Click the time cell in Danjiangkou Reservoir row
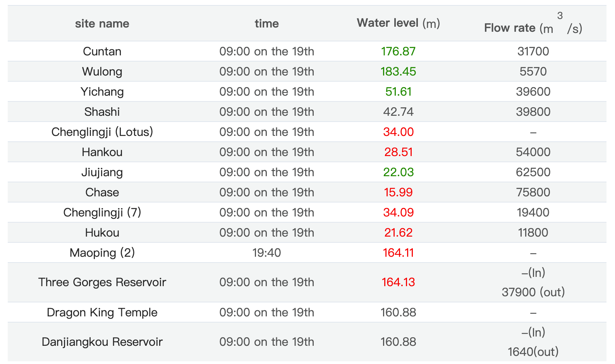The width and height of the screenshot is (615, 364). point(267,342)
